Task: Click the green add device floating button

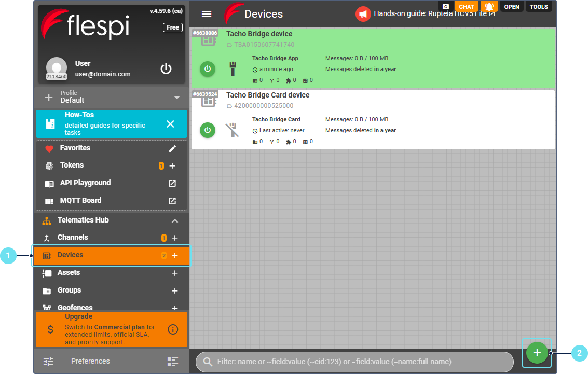Action: click(537, 353)
